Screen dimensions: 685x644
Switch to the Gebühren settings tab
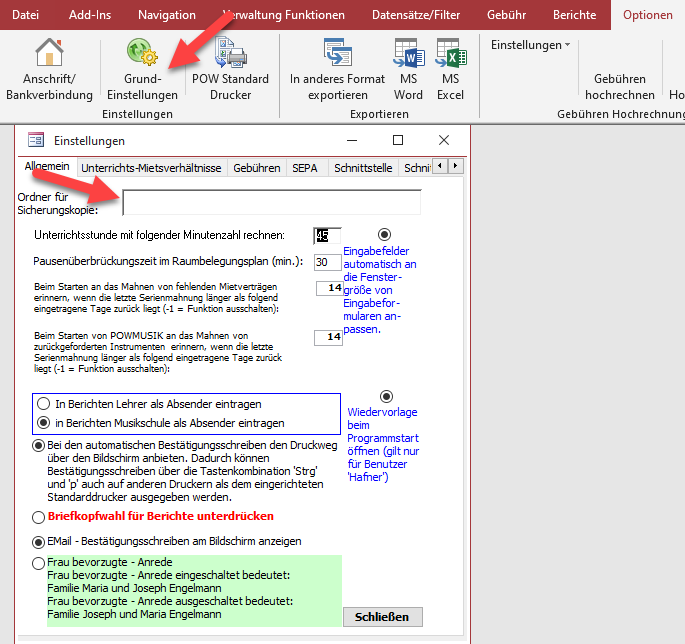click(x=256, y=168)
